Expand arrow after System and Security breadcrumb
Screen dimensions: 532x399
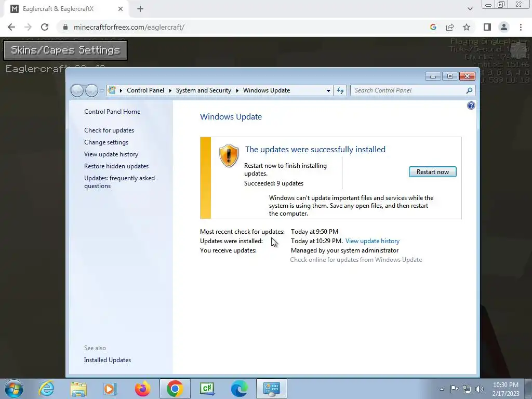237,90
